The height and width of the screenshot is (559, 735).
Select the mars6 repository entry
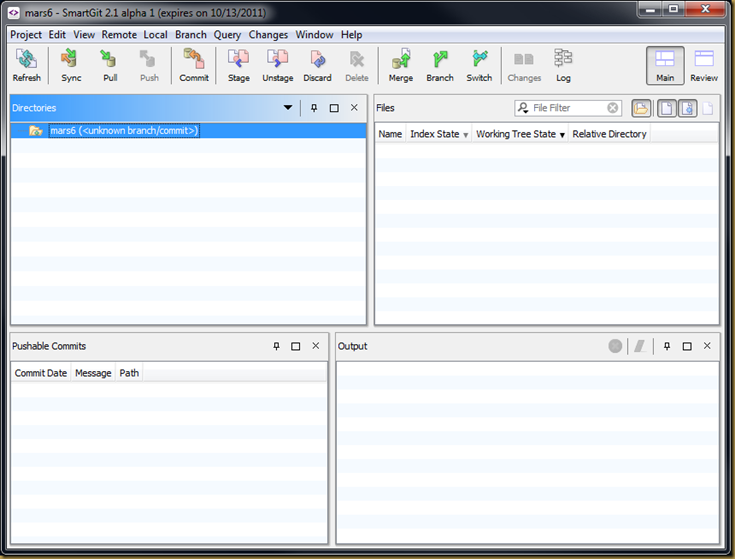(123, 131)
